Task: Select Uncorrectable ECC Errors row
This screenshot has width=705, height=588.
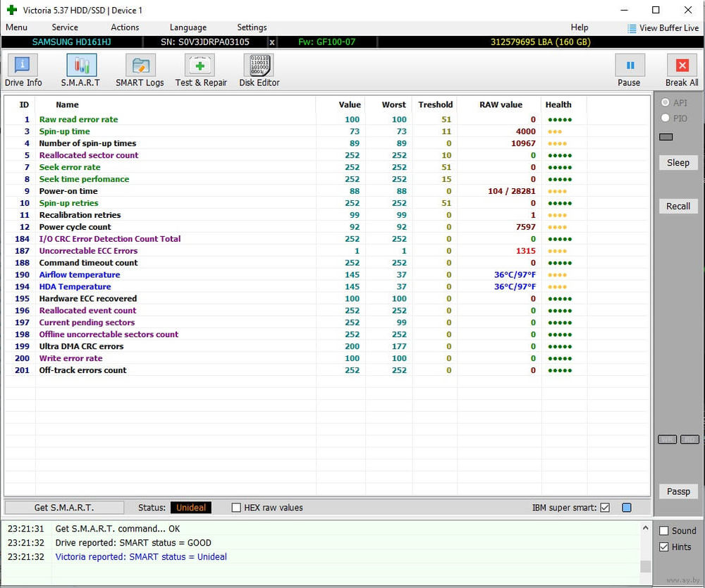Action: [327, 251]
